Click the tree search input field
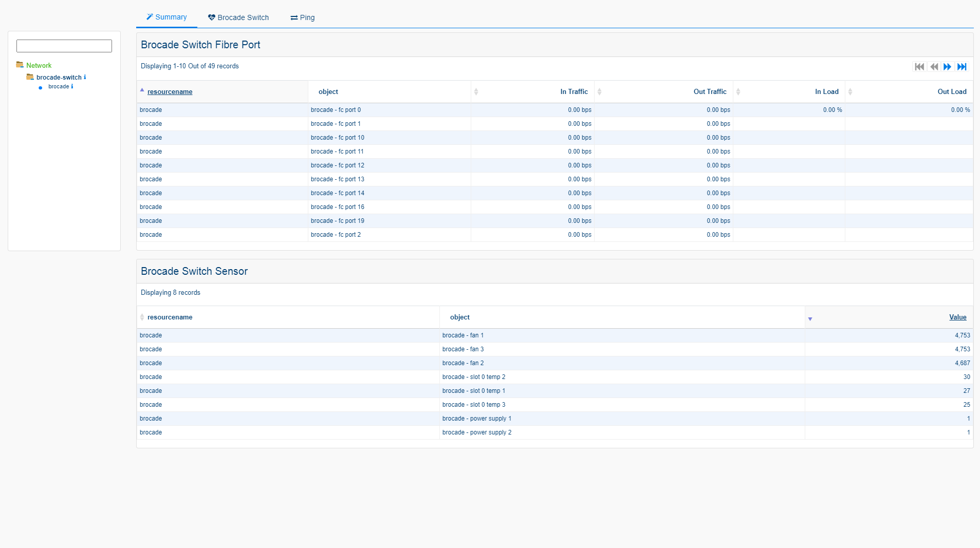 (64, 46)
